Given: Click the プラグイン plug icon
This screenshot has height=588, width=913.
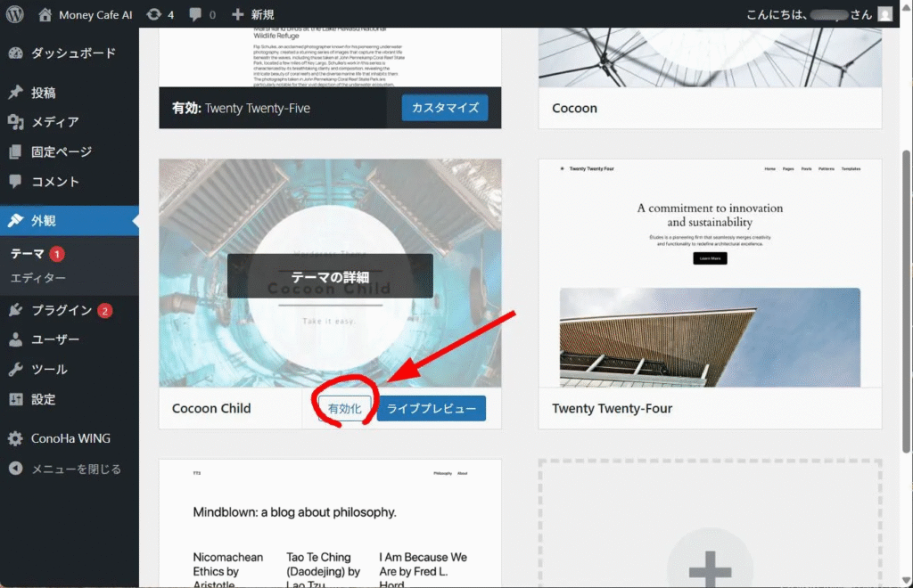Looking at the screenshot, I should point(16,310).
